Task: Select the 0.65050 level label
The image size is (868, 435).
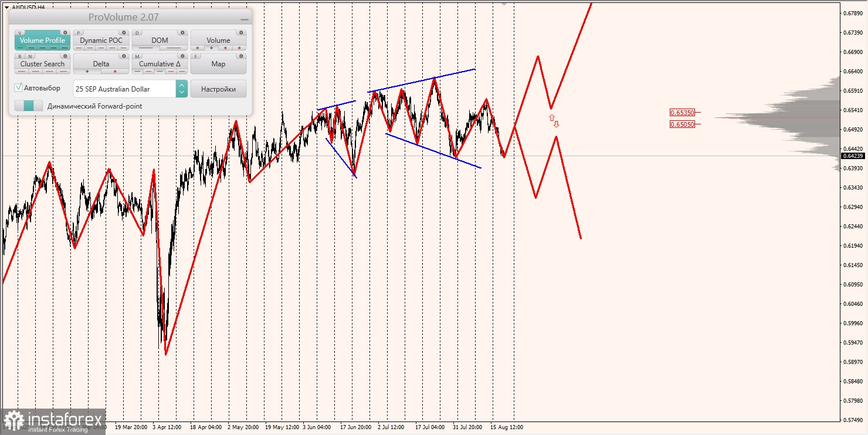Action: tap(682, 124)
